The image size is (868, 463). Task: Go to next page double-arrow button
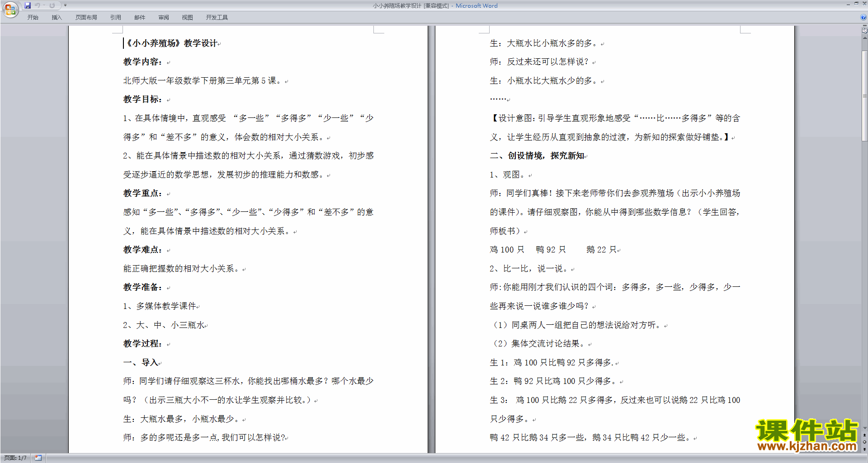point(864,449)
